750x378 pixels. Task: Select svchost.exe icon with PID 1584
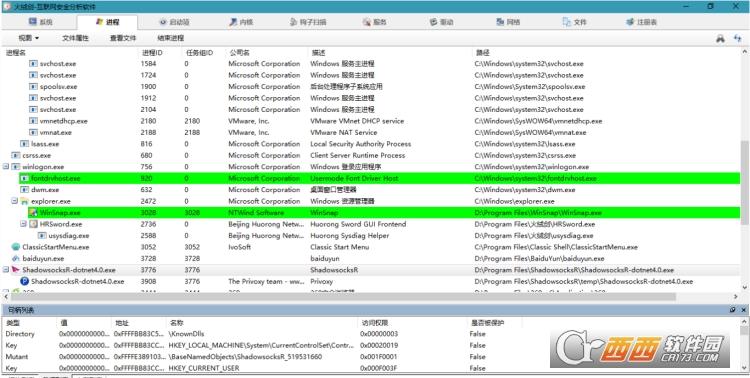click(x=33, y=64)
